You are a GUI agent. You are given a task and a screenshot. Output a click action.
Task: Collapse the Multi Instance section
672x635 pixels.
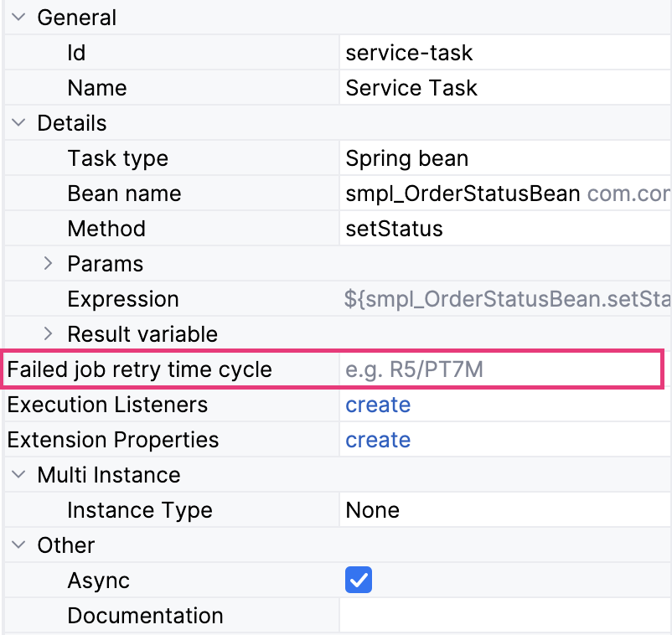(x=18, y=475)
